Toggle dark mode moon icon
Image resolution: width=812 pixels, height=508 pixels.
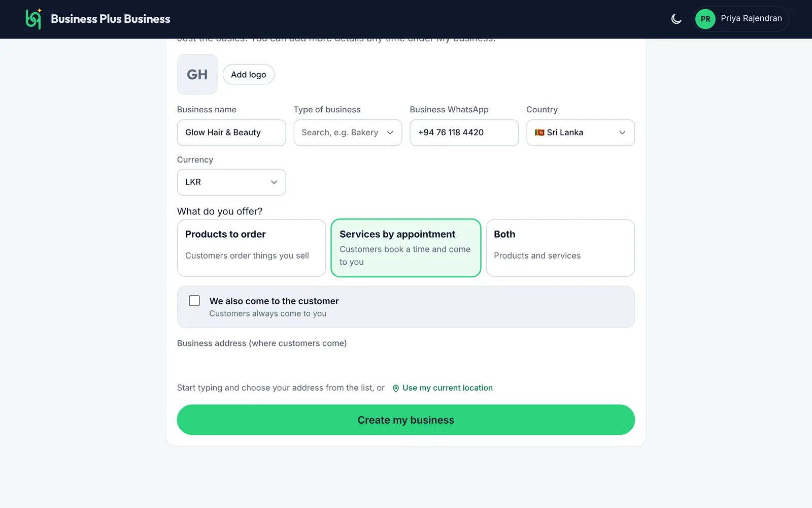pyautogui.click(x=676, y=19)
